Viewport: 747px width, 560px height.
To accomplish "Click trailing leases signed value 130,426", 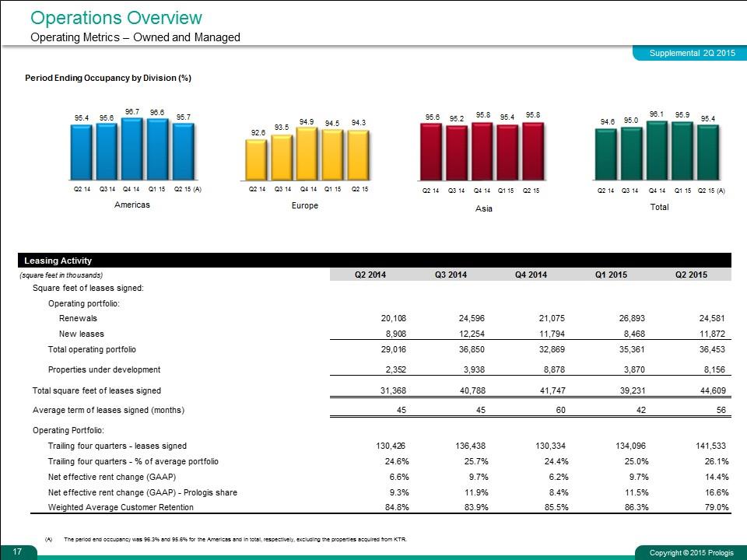I will pos(391,446).
